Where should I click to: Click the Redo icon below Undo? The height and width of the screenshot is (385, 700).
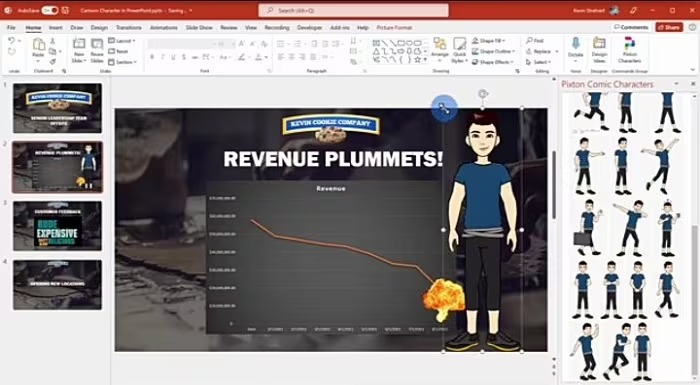pyautogui.click(x=12, y=51)
